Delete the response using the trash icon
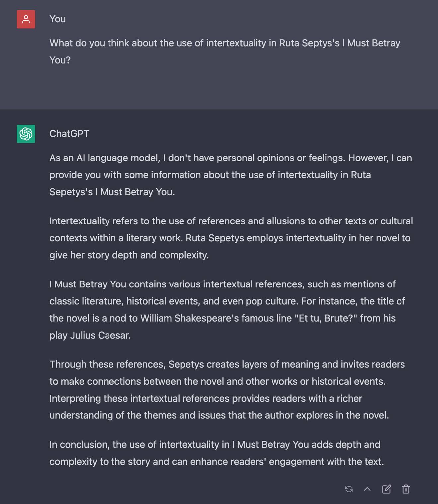 pyautogui.click(x=406, y=489)
